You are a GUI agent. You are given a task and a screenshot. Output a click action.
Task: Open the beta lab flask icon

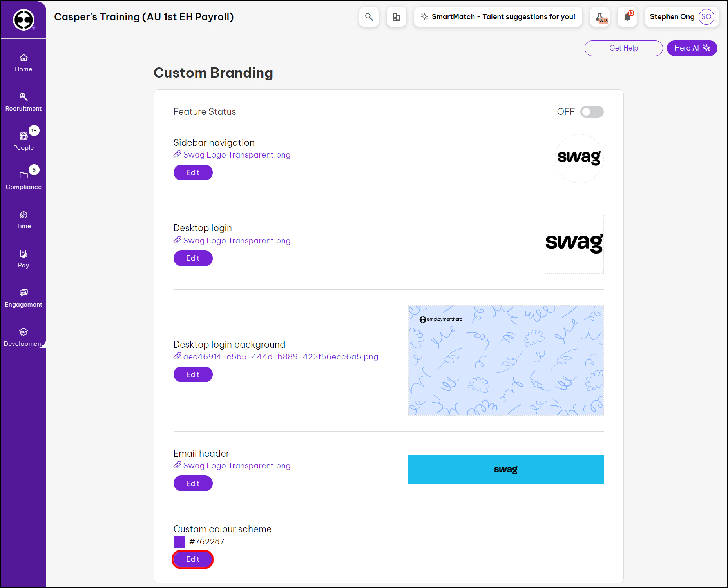600,17
